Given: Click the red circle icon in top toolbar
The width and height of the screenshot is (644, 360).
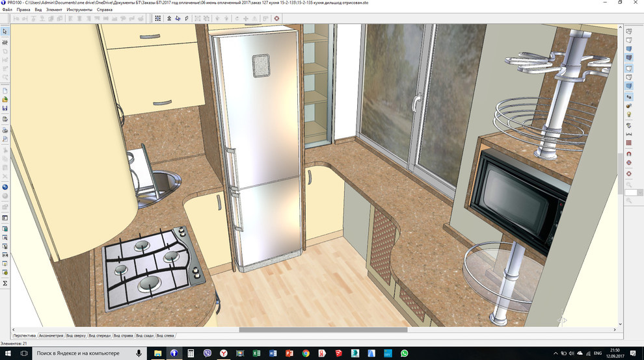Looking at the screenshot, I should [x=276, y=19].
